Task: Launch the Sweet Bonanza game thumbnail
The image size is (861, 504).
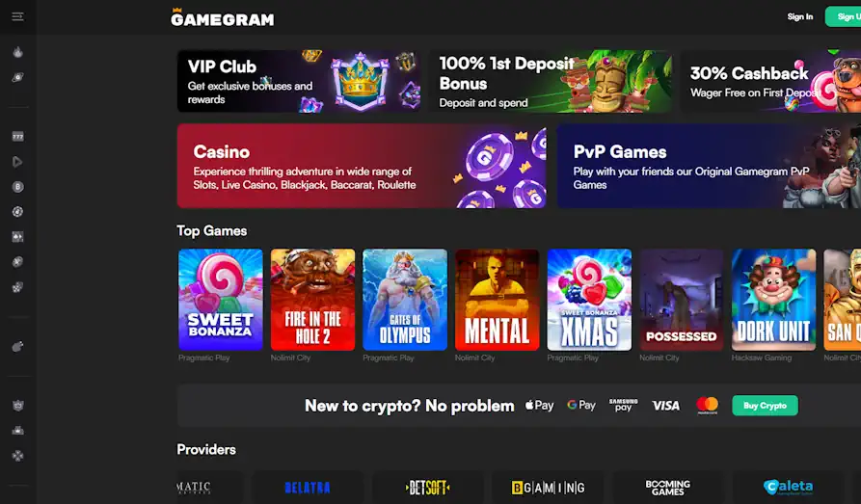Action: pos(220,299)
